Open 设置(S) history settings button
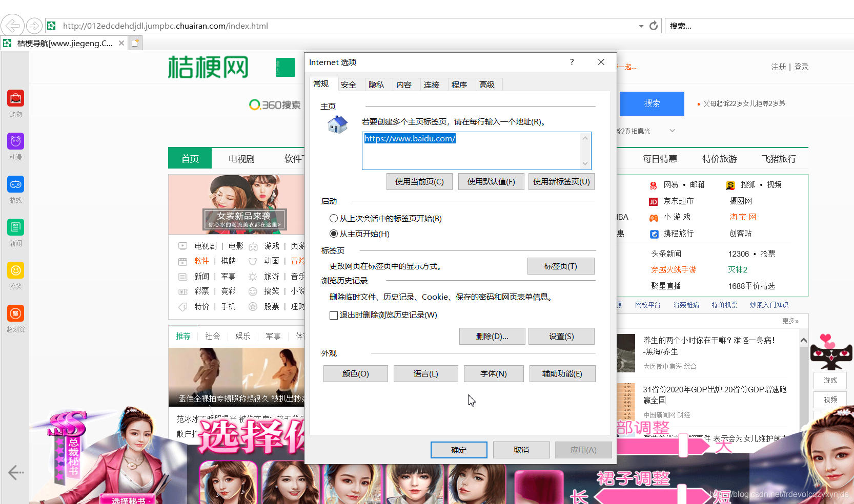The height and width of the screenshot is (504, 854). pos(561,337)
